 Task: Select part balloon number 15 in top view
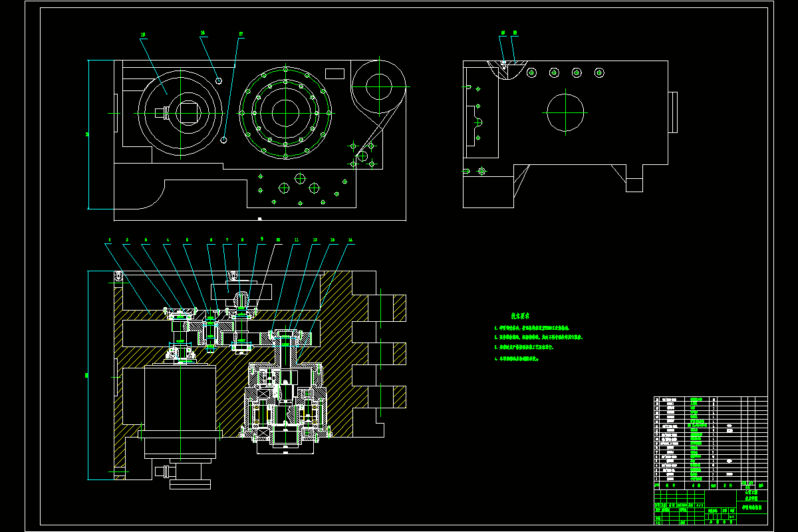click(143, 34)
